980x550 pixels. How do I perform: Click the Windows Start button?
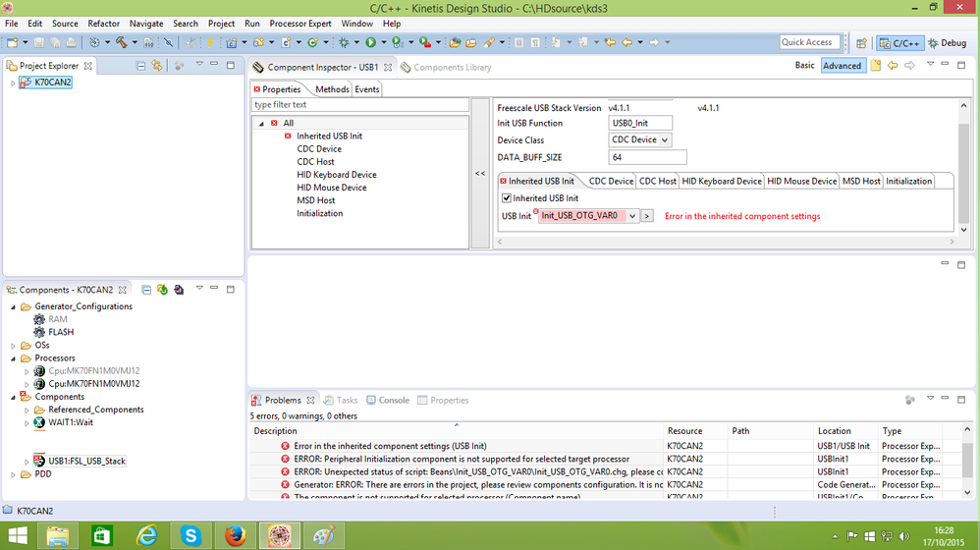click(17, 535)
